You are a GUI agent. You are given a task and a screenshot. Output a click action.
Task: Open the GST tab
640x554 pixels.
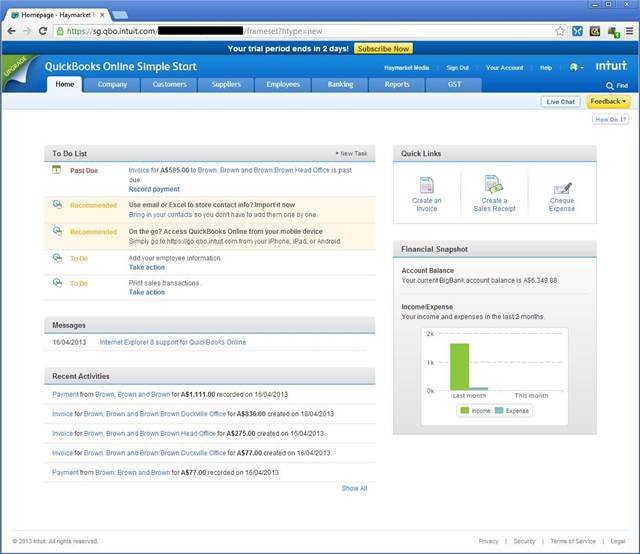tap(454, 85)
